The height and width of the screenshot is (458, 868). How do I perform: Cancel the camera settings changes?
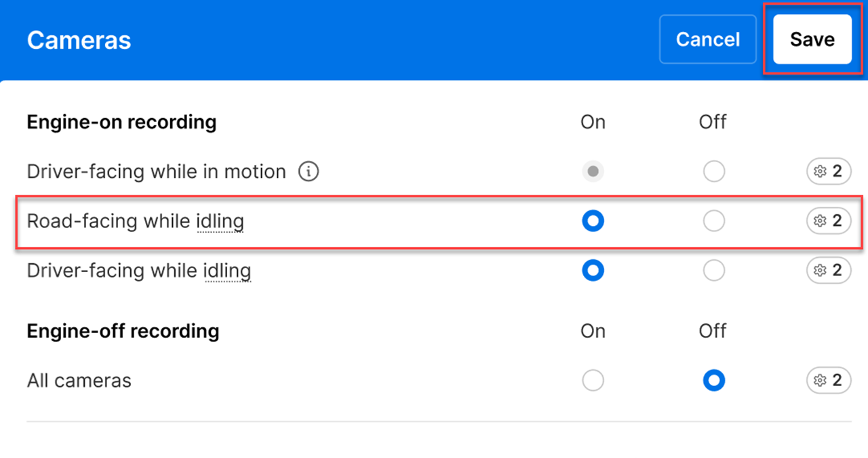(707, 39)
